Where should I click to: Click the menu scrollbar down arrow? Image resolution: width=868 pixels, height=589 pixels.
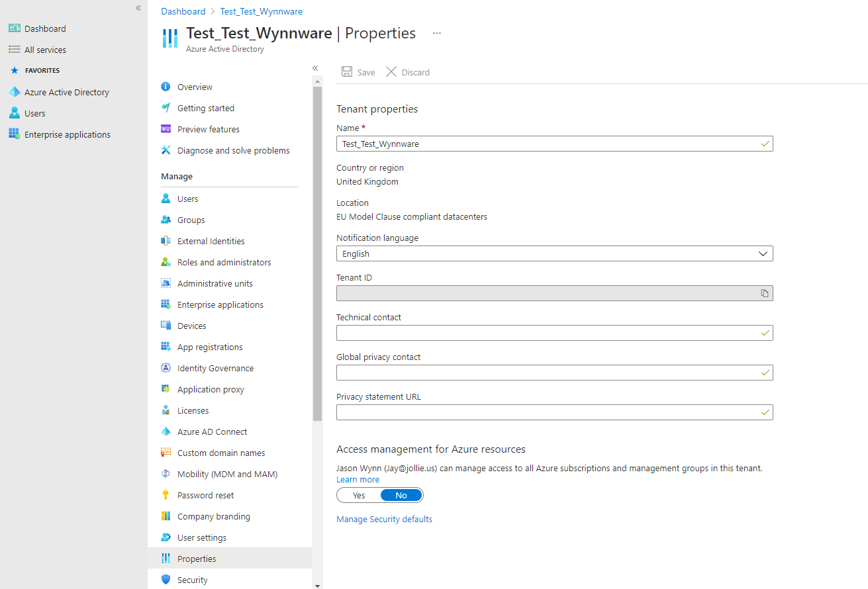pos(317,585)
